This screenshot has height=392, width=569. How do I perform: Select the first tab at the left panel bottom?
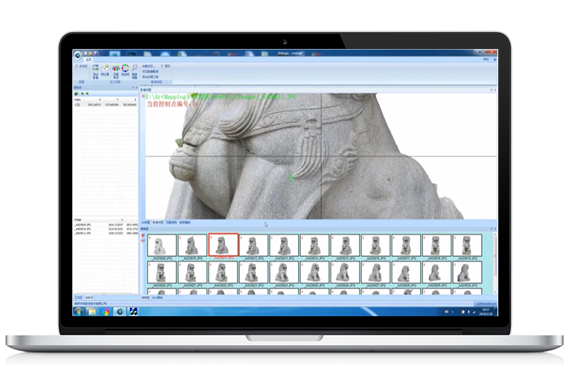[79, 298]
